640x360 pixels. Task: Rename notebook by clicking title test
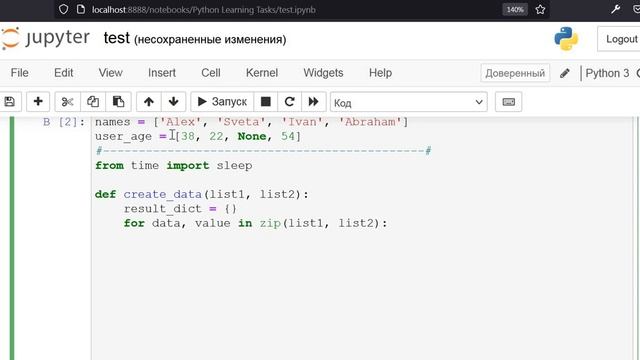[116, 38]
